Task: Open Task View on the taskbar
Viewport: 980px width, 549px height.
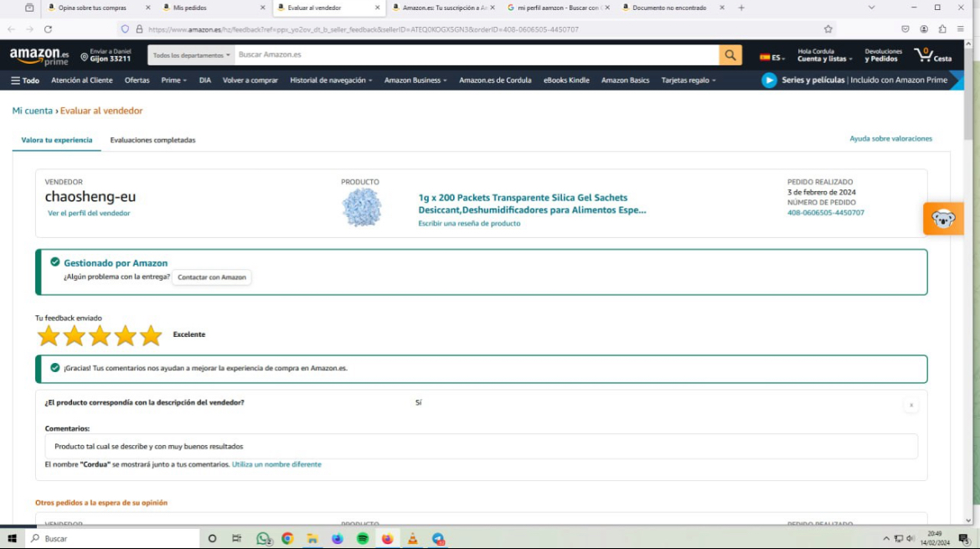Action: [x=237, y=538]
